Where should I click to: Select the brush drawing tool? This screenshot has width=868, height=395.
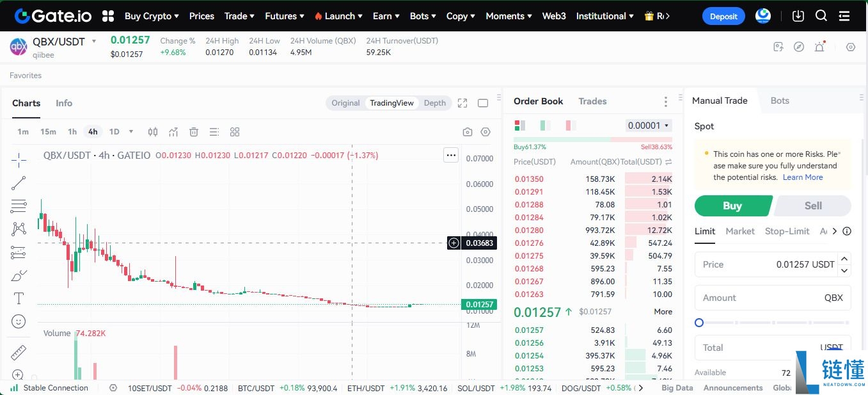tap(19, 275)
